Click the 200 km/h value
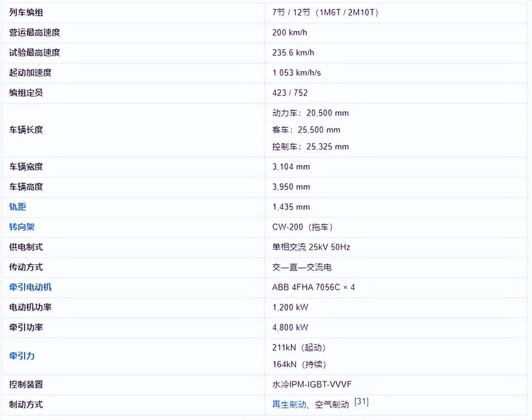 [x=290, y=32]
